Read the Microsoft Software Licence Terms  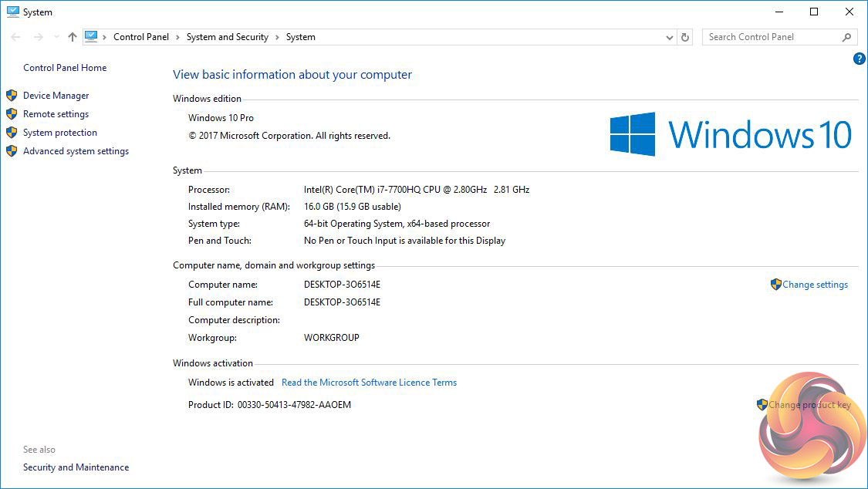(x=369, y=383)
